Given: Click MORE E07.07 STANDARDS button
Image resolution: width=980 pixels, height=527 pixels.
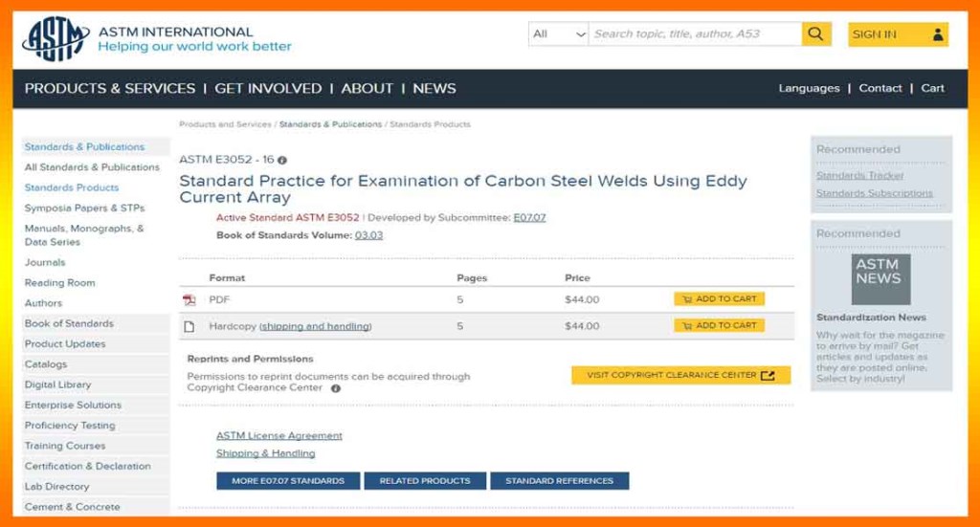Looking at the screenshot, I should [288, 481].
